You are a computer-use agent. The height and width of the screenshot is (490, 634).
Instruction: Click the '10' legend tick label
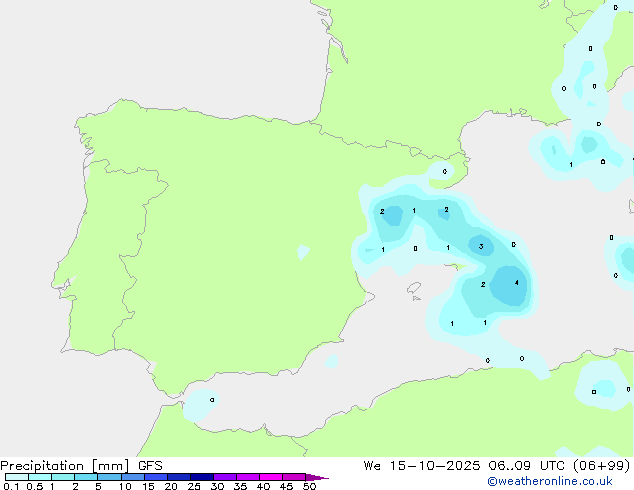125,486
